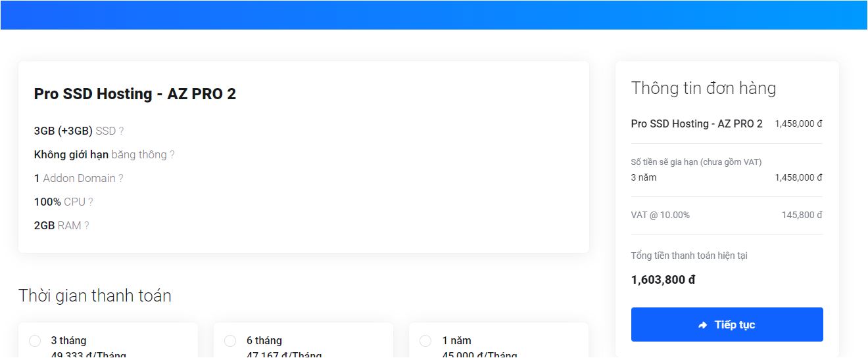This screenshot has height=358, width=868.
Task: Click the question mark next to CPU
Action: 91,202
